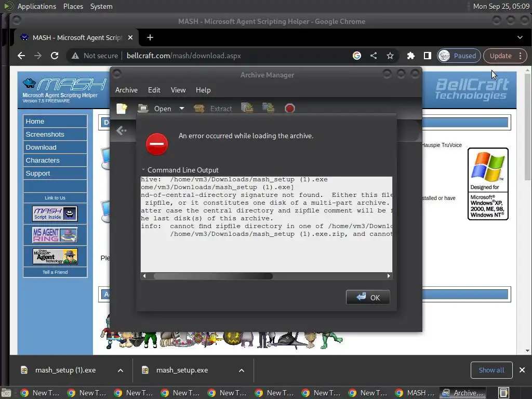Click the workspace switcher icon
This screenshot has width=532, height=399.
(503, 393)
